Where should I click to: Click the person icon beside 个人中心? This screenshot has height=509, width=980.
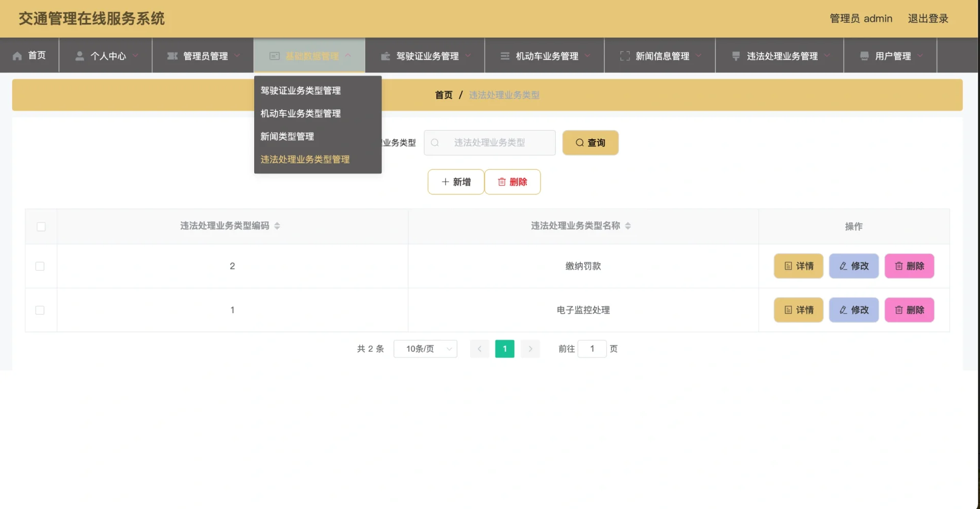[80, 56]
